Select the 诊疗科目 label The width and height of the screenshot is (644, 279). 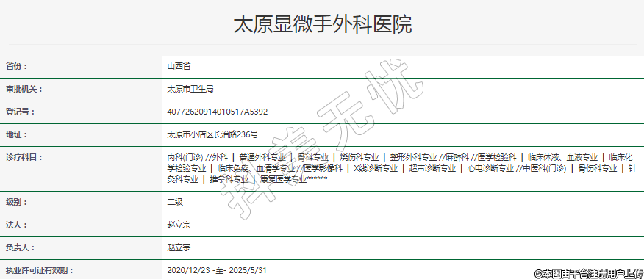[24, 157]
